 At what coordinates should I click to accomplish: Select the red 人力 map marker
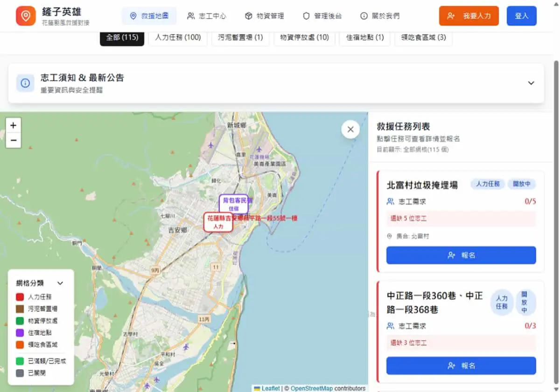pyautogui.click(x=218, y=222)
